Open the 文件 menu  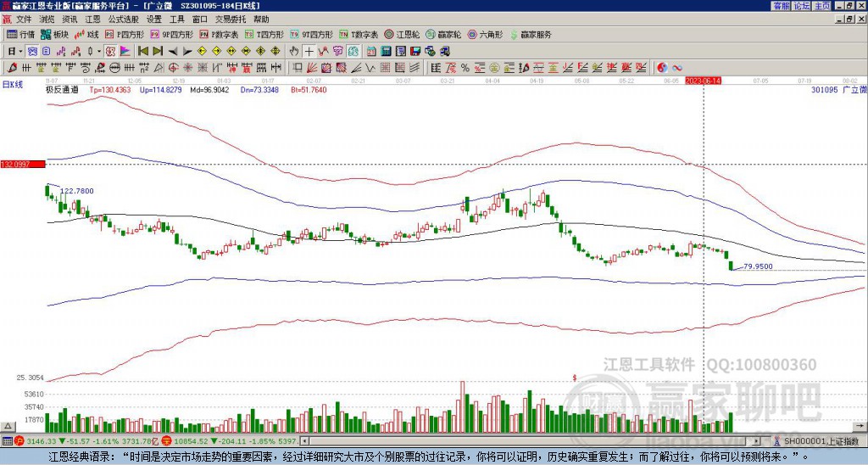coord(24,20)
